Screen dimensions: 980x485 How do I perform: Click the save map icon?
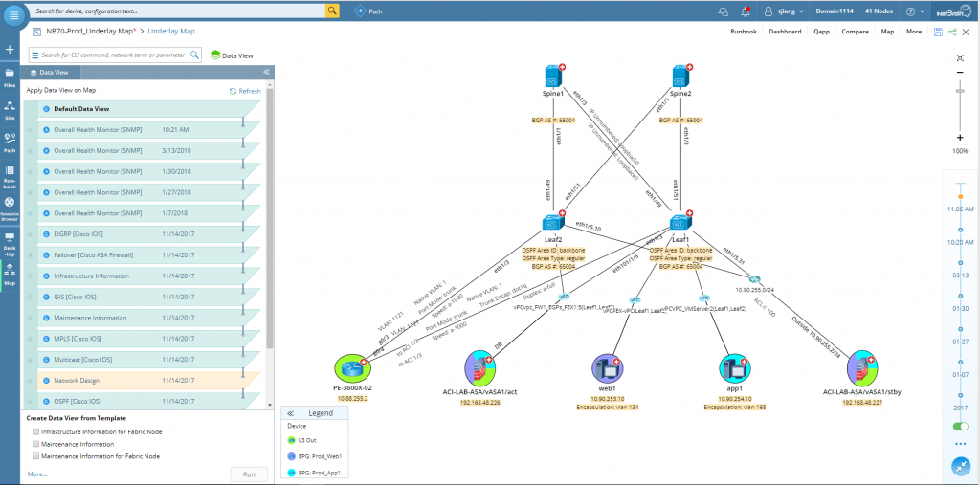pos(938,32)
